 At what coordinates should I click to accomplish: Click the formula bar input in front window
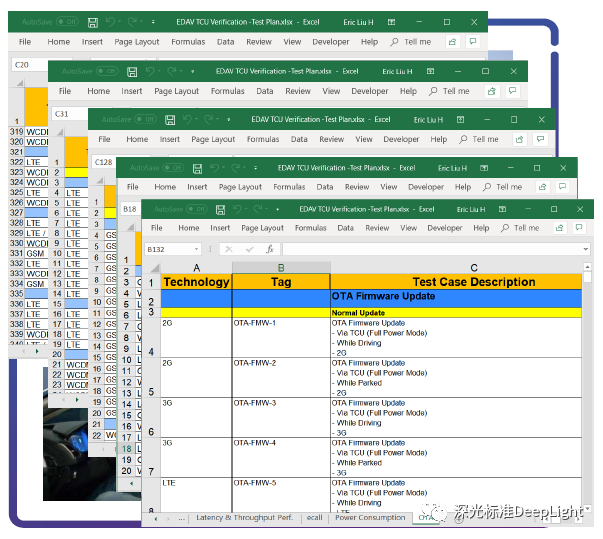(x=432, y=249)
